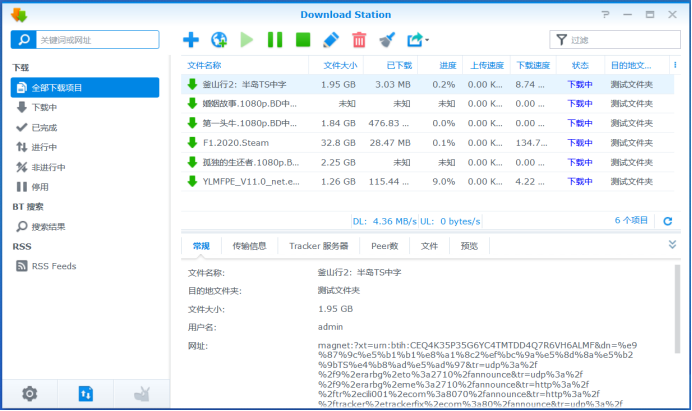Focus the keyword or URL search field
The height and width of the screenshot is (411, 692).
pyautogui.click(x=98, y=40)
